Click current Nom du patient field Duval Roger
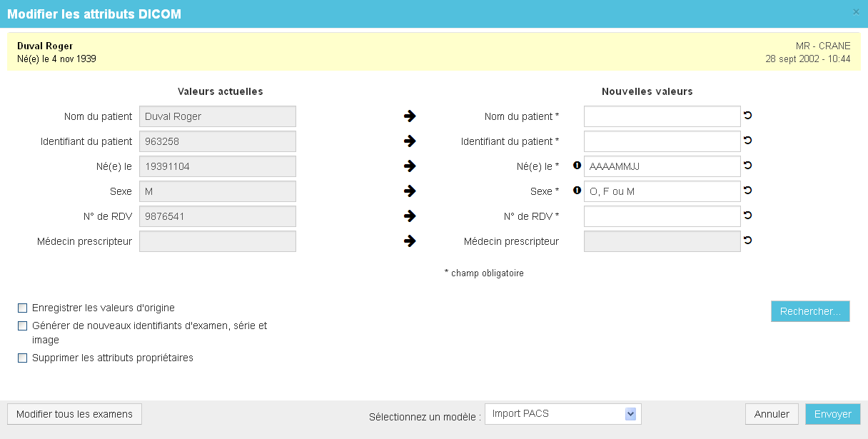This screenshot has width=868, height=439. (218, 116)
